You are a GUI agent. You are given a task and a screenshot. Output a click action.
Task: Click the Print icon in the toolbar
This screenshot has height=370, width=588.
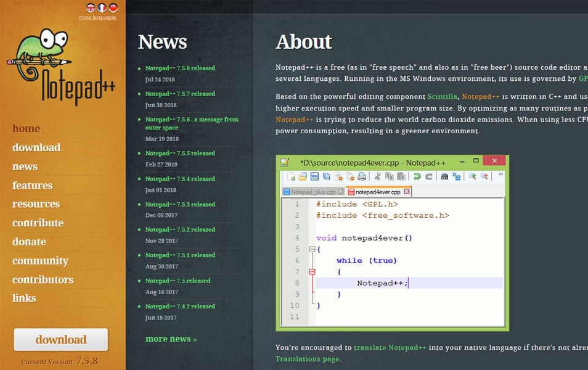pyautogui.click(x=362, y=176)
